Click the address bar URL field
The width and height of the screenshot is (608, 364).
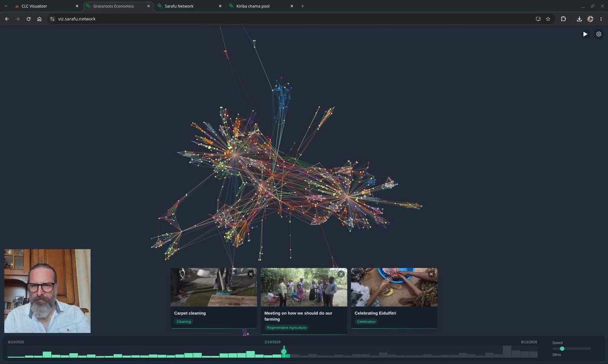pos(295,19)
